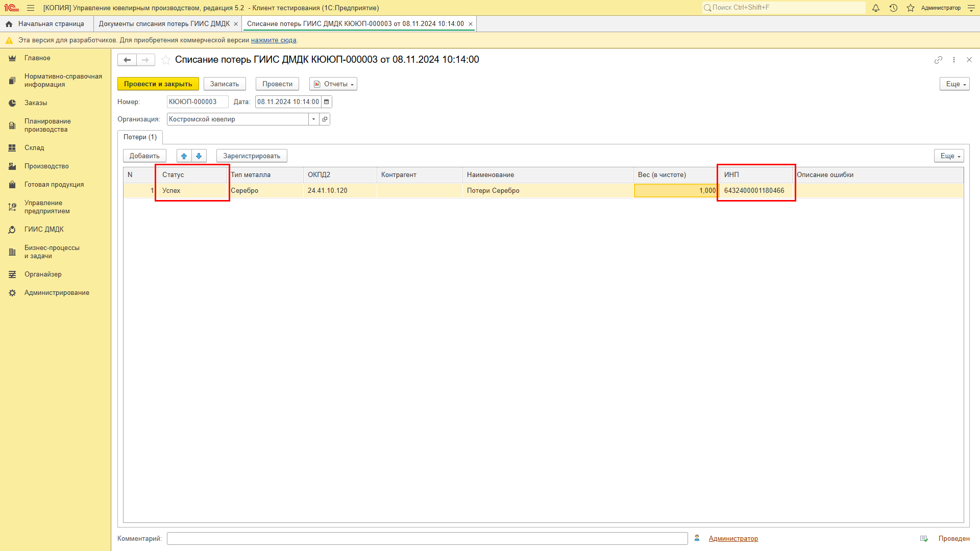Image resolution: width=980 pixels, height=551 pixels.
Task: Open table Еще dropdown menu
Action: tap(949, 156)
